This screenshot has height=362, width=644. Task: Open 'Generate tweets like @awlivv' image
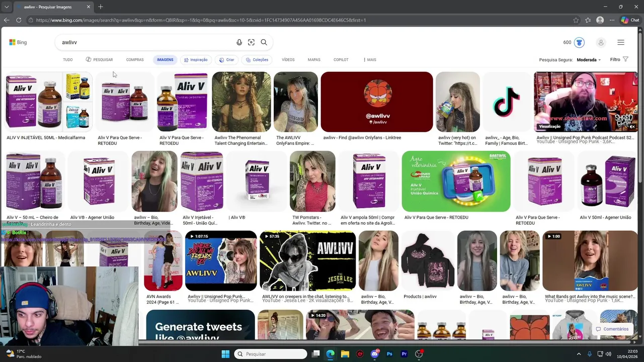coord(201,325)
